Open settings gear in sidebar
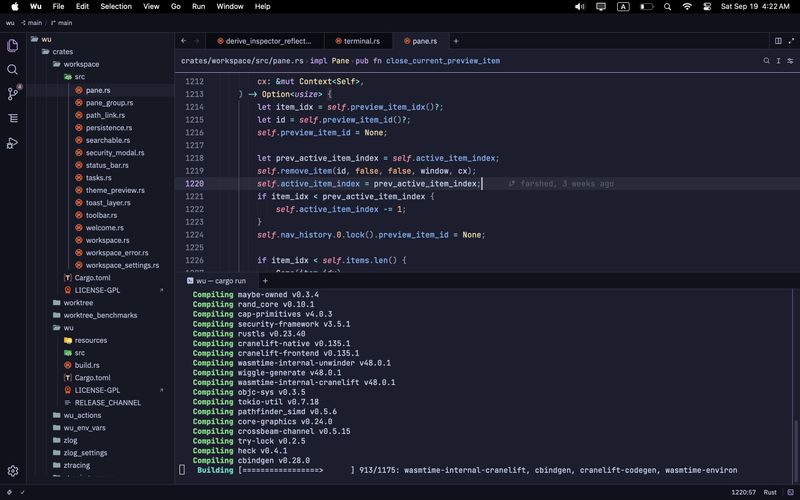This screenshot has height=500, width=800. [x=13, y=471]
